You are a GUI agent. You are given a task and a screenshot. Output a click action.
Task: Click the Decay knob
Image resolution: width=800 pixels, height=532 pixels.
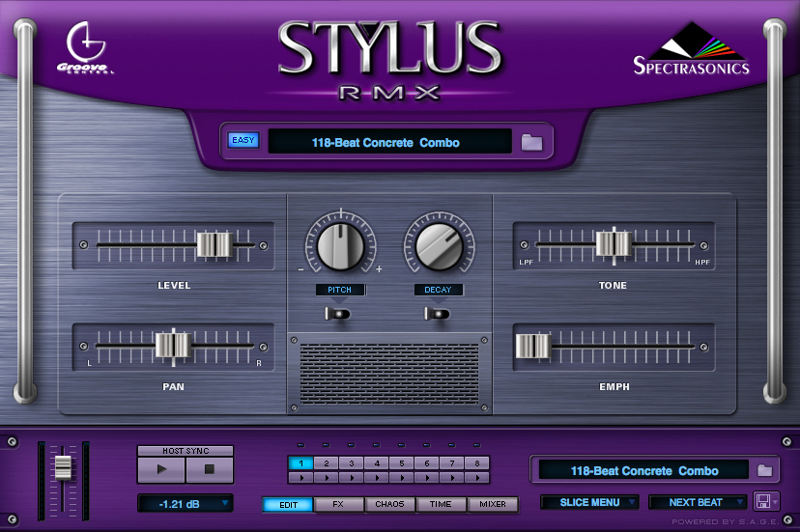tap(439, 246)
